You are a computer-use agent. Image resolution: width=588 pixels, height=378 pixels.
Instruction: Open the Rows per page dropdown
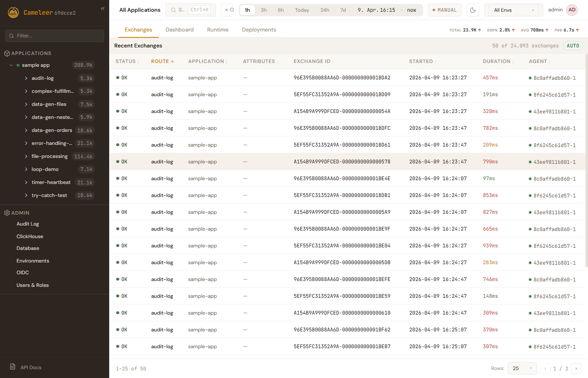point(522,368)
